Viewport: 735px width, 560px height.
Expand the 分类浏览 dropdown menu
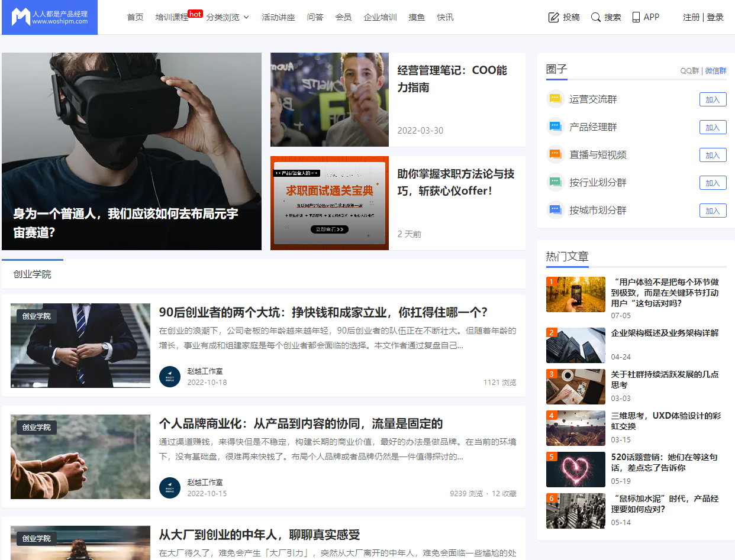[228, 17]
